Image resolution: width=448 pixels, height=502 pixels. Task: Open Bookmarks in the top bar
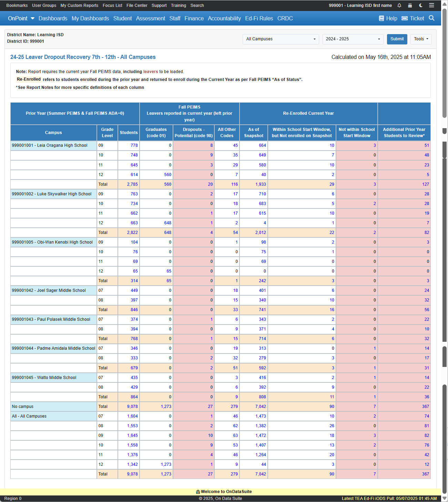[x=17, y=6]
